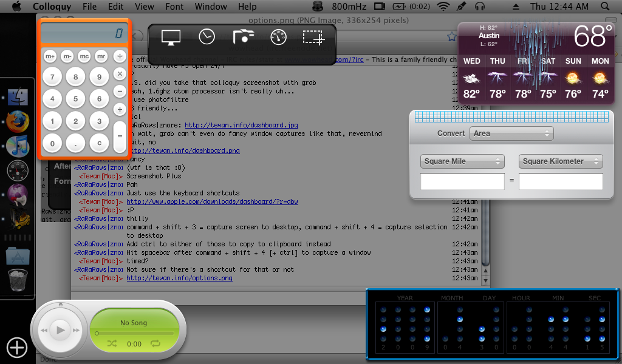Click the iTunes widget song progress bar
Viewport: 622px width, 364px height.
(x=134, y=333)
